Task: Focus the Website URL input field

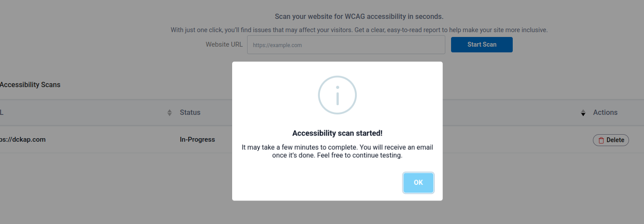Action: (346, 45)
